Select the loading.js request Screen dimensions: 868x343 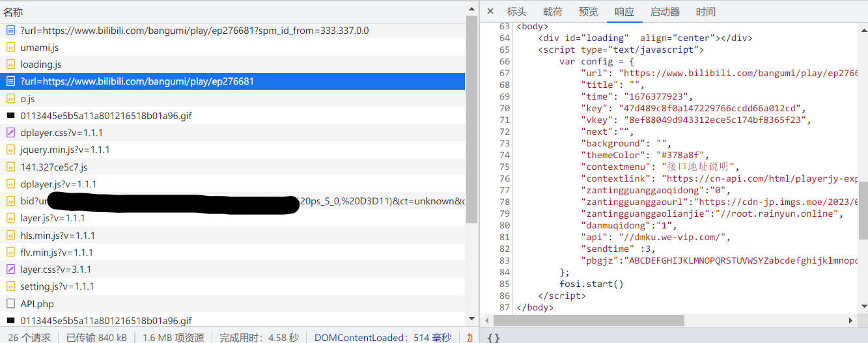tap(41, 64)
